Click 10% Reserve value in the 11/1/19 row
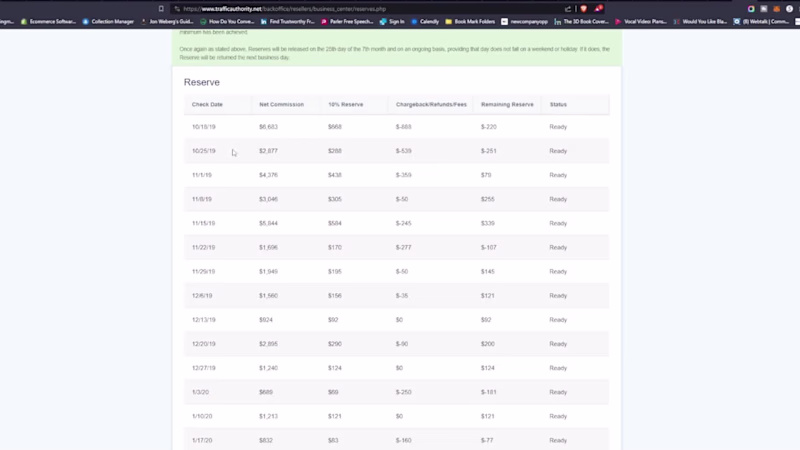 [335, 175]
